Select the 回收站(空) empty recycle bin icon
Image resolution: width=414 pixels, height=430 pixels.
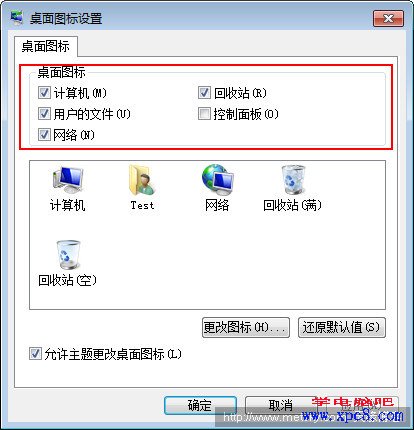click(x=68, y=263)
